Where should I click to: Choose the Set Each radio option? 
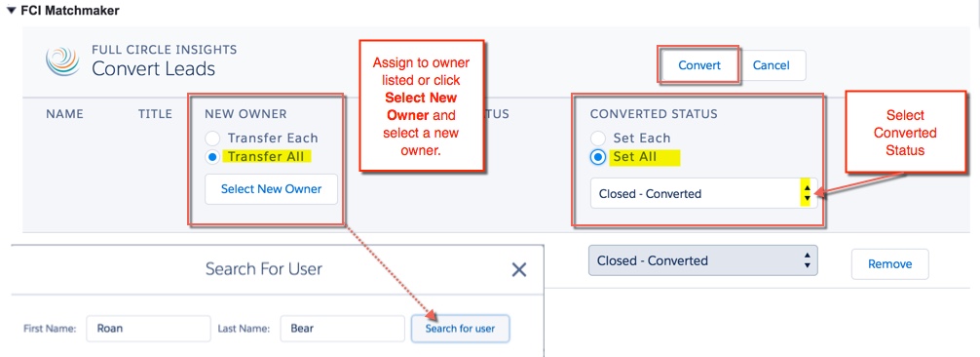click(598, 139)
